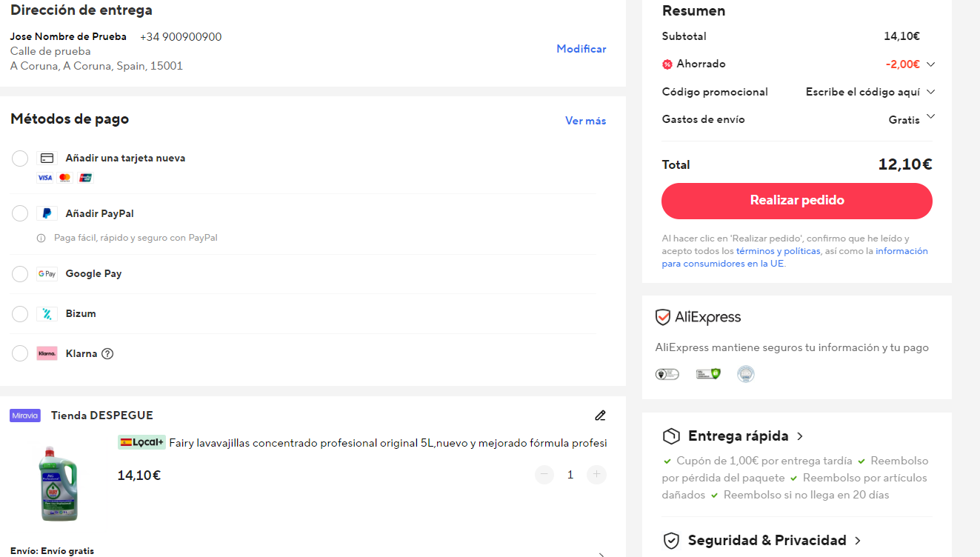Expand the Ahorrado savings details chevron

click(x=931, y=64)
